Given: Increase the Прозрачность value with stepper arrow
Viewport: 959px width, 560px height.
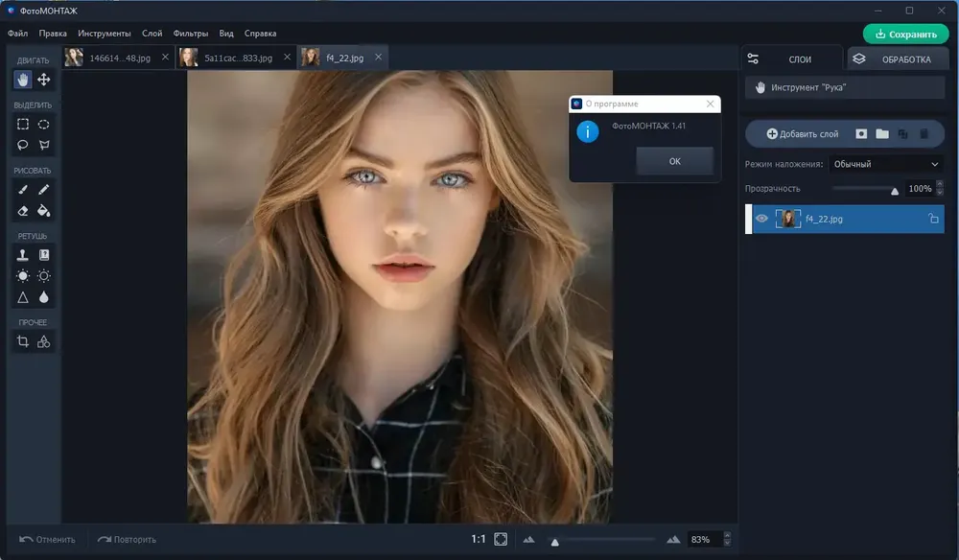Looking at the screenshot, I should [939, 185].
